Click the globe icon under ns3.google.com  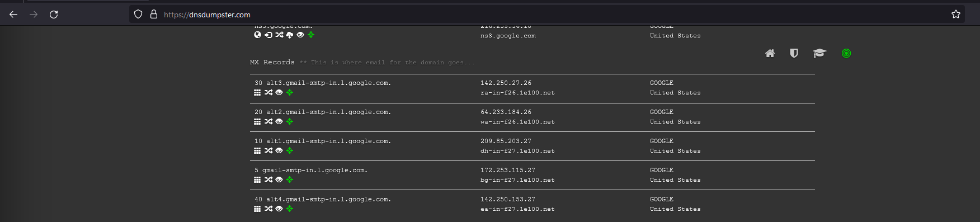tap(258, 35)
